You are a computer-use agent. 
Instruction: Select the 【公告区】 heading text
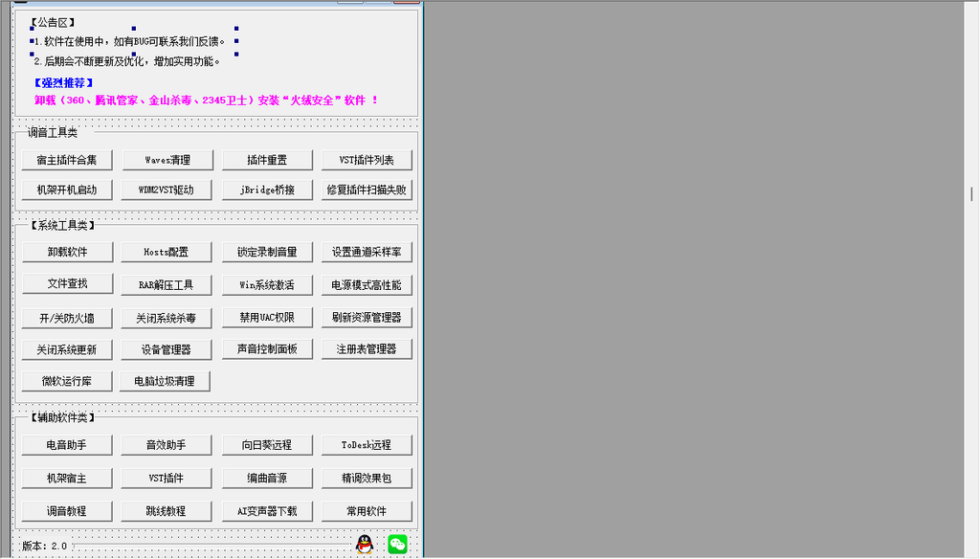pyautogui.click(x=53, y=23)
